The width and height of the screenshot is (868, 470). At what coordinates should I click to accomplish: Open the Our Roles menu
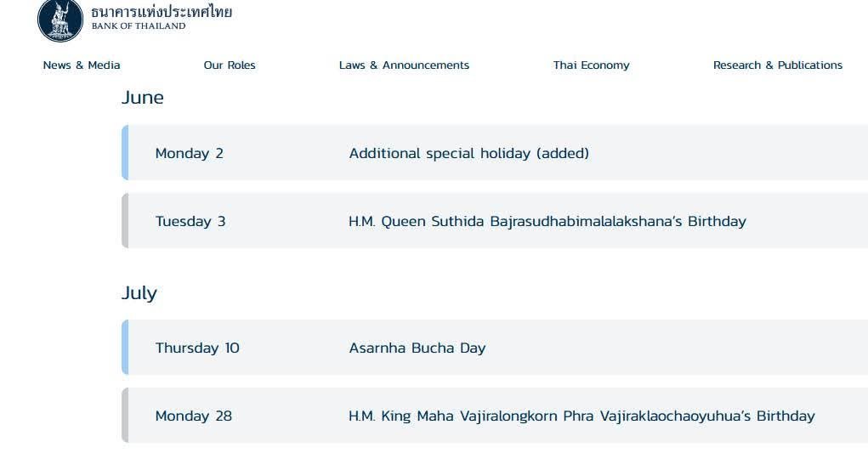click(x=230, y=65)
